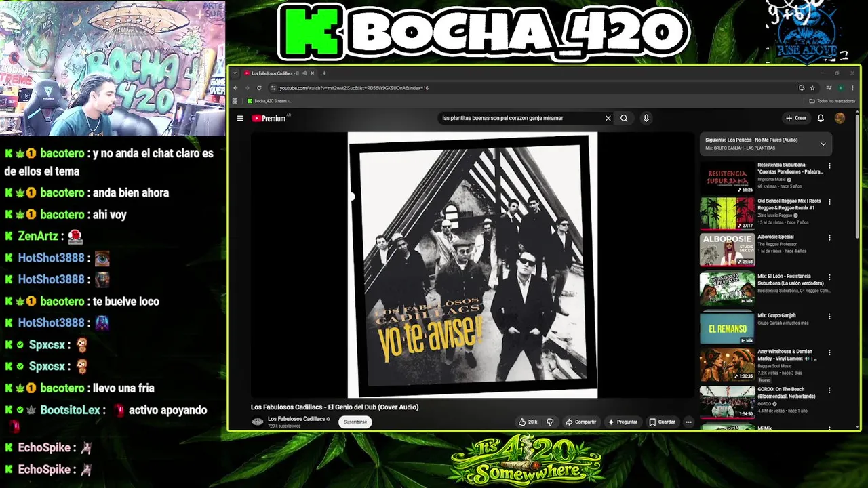
Task: Click the magnifier search button
Action: tap(624, 118)
